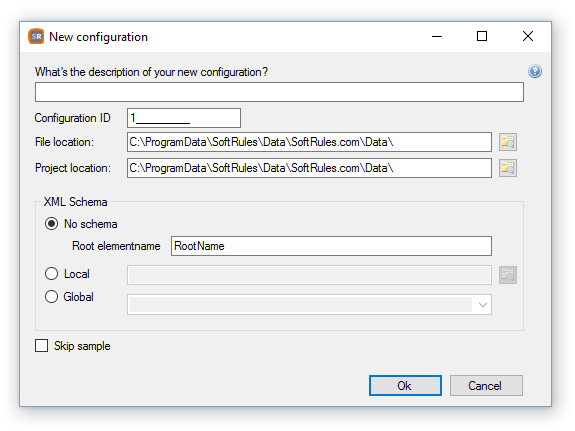Click the SR application icon in title bar
Screen dimensions: 575x431
[36, 36]
